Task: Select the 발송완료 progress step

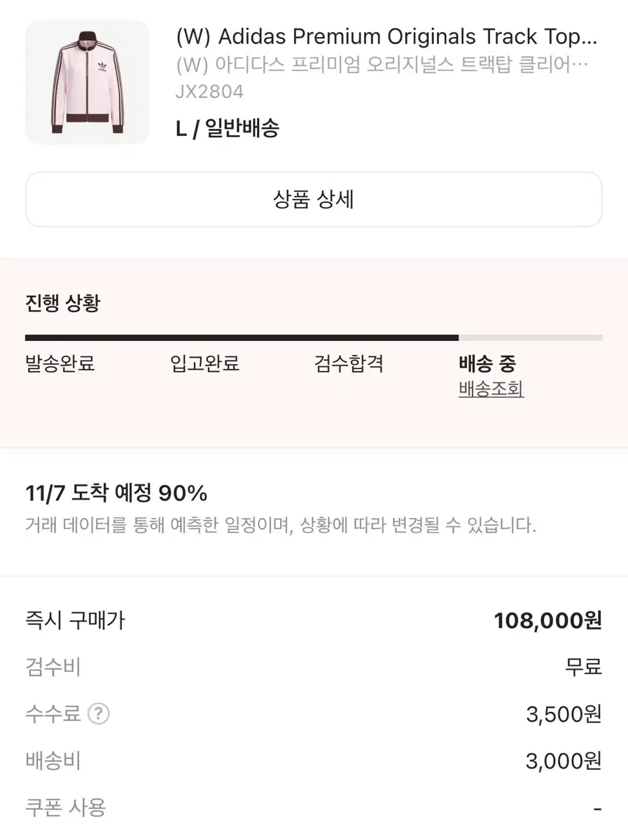Action: tap(60, 364)
